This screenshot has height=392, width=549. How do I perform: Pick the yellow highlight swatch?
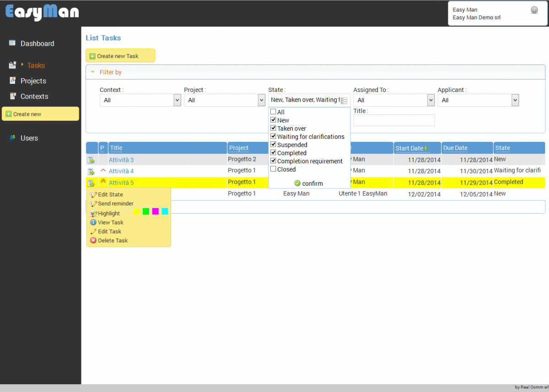click(x=136, y=211)
